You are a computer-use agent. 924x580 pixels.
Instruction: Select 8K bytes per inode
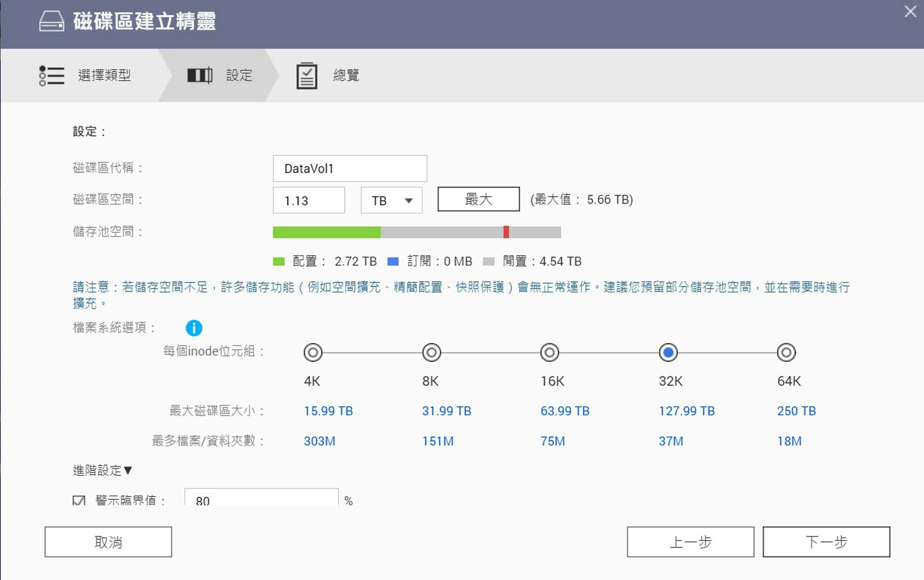click(432, 353)
